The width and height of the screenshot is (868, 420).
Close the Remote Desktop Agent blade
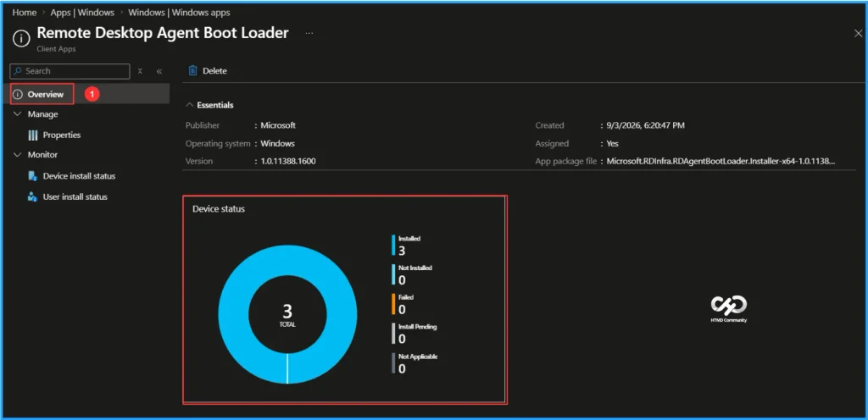(x=858, y=34)
